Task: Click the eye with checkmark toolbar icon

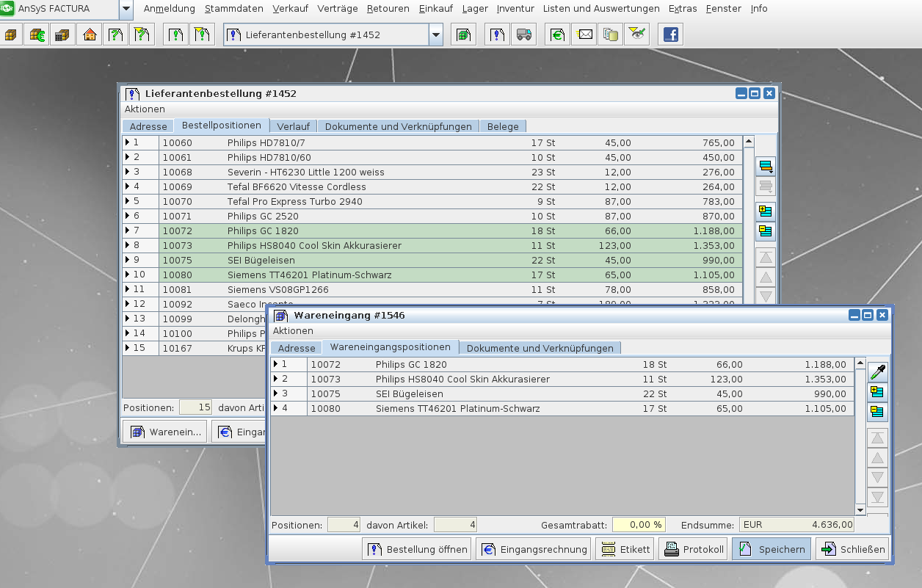Action: [636, 35]
